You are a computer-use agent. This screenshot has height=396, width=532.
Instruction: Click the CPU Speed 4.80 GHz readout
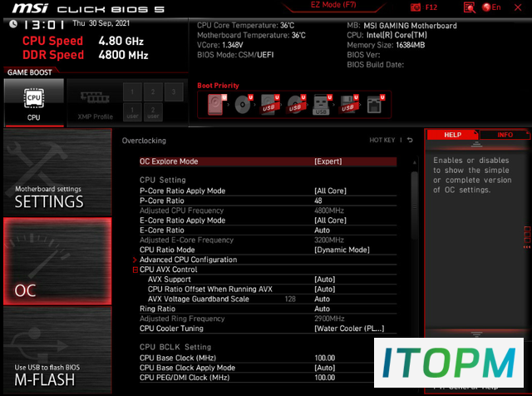point(83,41)
